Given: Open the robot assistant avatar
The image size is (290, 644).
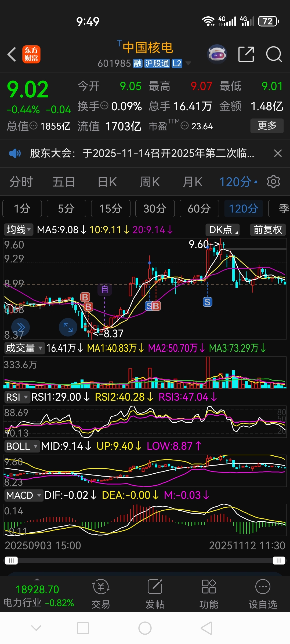Looking at the screenshot, I should tap(217, 54).
